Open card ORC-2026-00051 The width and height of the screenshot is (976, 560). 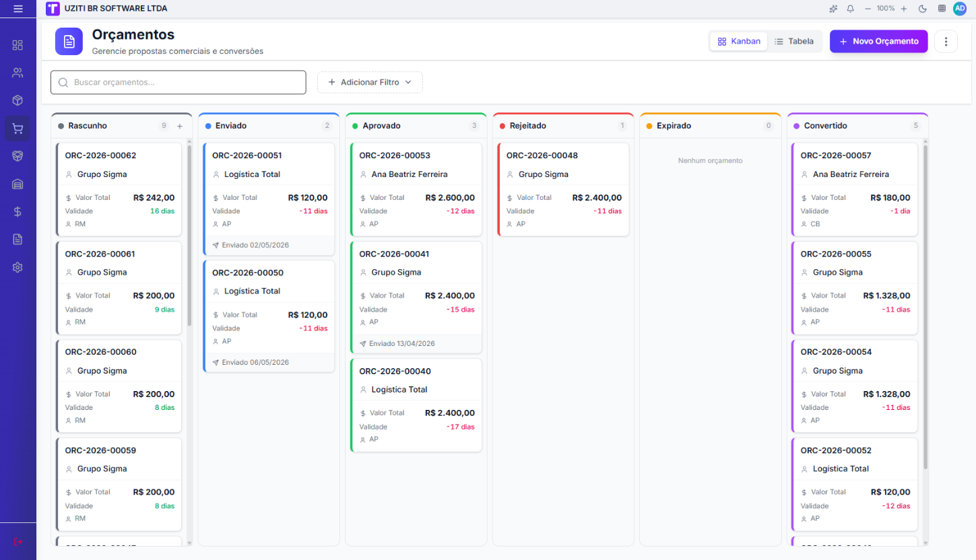pyautogui.click(x=269, y=199)
